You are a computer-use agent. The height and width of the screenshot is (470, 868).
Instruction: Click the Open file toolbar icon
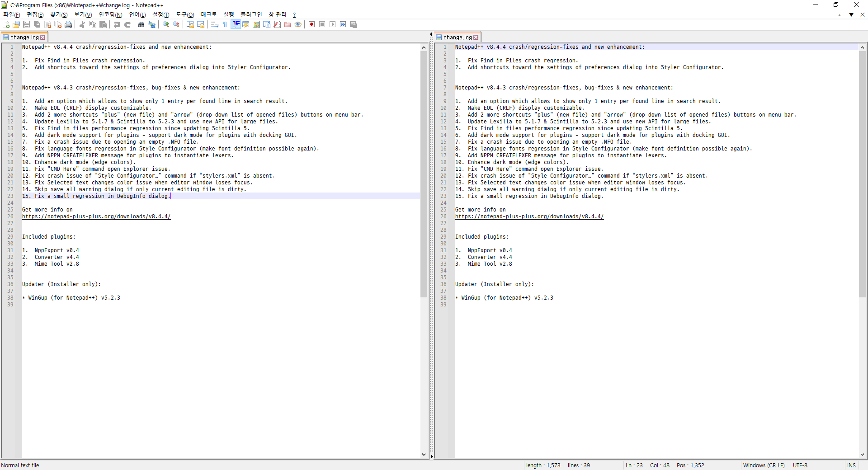click(x=16, y=24)
